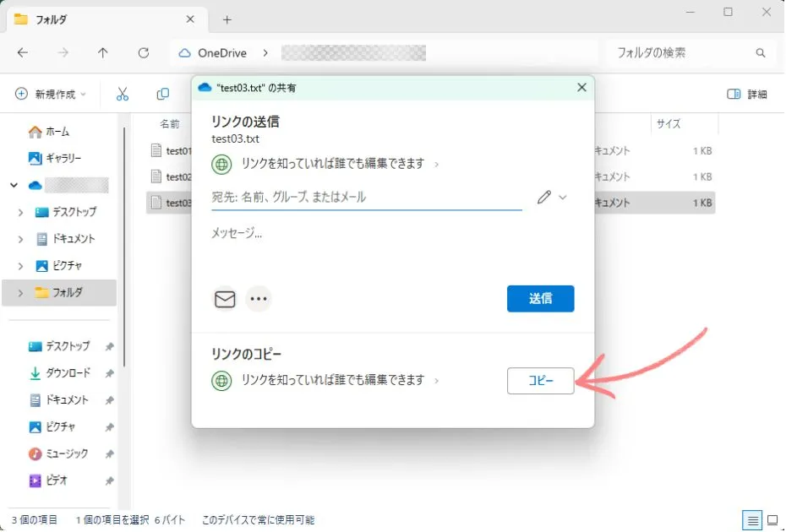Select the test02 file row
The width and height of the screenshot is (786, 532).
[x=169, y=176]
